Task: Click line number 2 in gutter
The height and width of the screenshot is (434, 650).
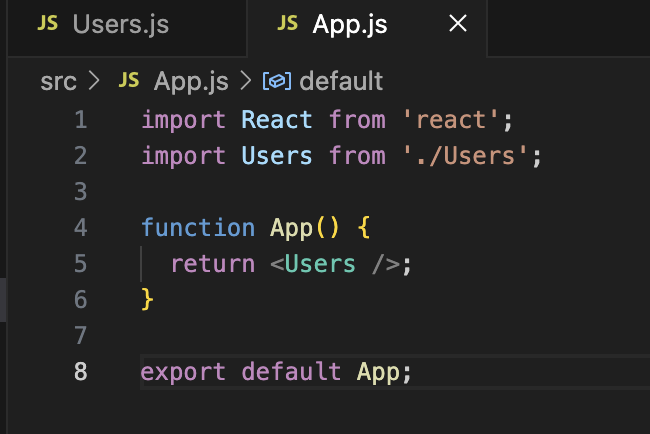Action: pyautogui.click(x=80, y=156)
